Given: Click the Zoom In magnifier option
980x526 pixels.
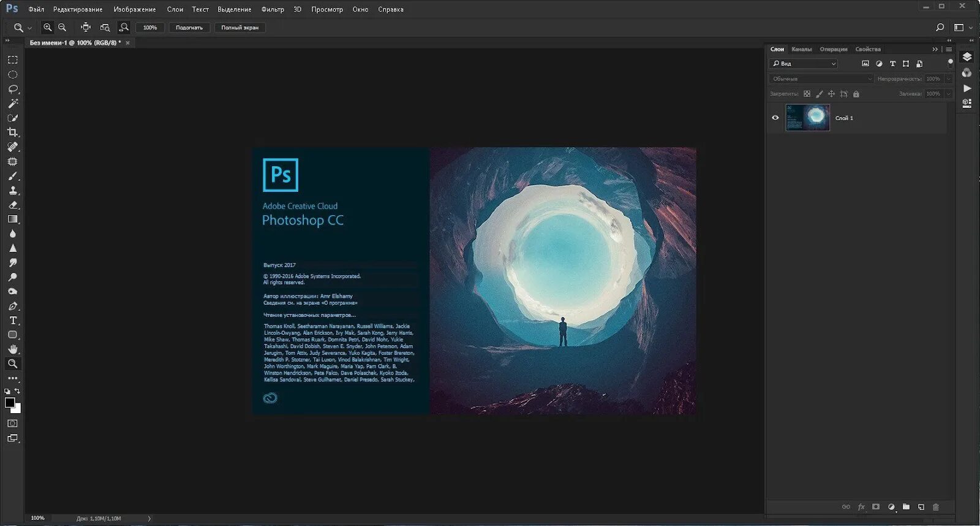Looking at the screenshot, I should tap(47, 28).
